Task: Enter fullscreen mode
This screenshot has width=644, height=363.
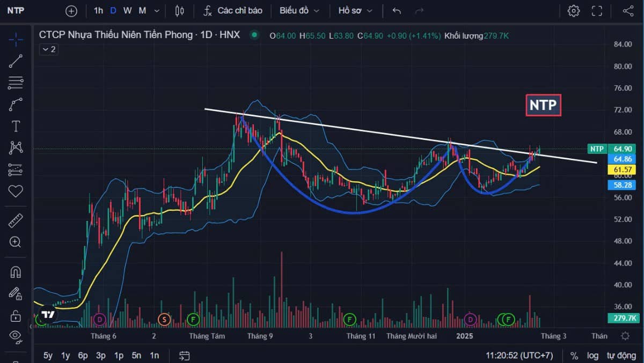Action: 597,11
